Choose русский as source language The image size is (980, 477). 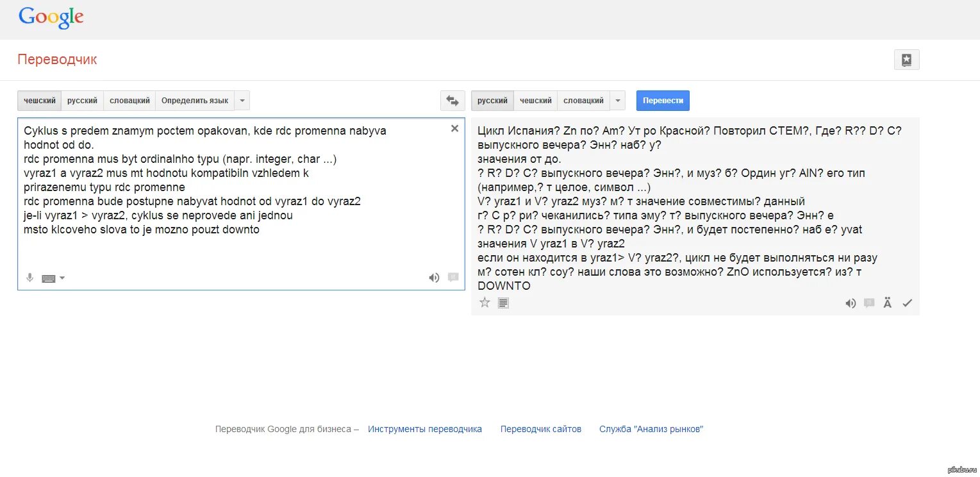(x=83, y=101)
